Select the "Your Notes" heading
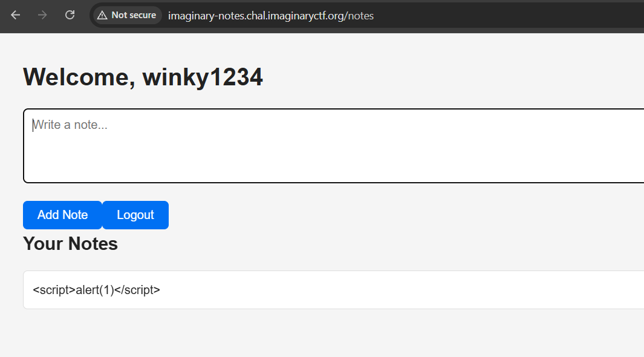The width and height of the screenshot is (644, 357). pos(70,243)
